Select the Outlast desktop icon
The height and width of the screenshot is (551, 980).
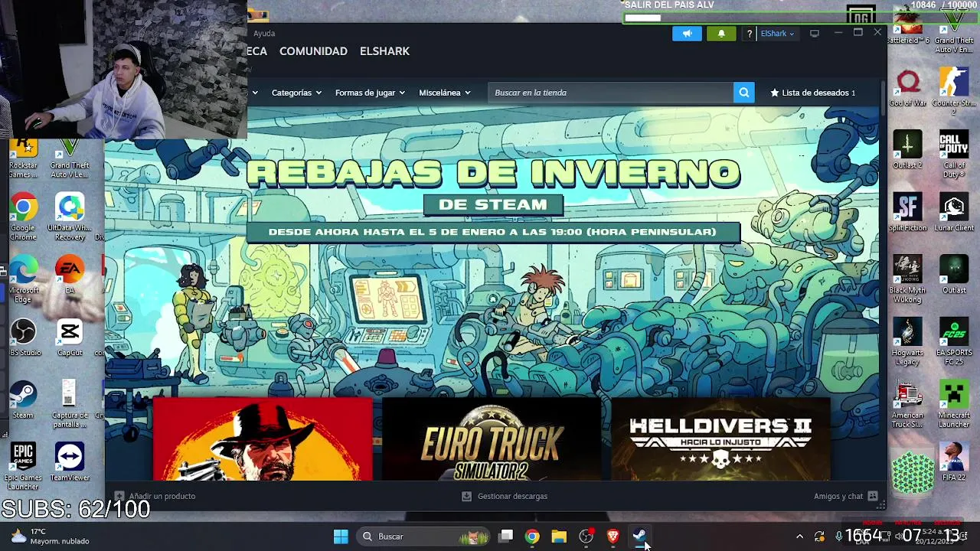tap(954, 275)
